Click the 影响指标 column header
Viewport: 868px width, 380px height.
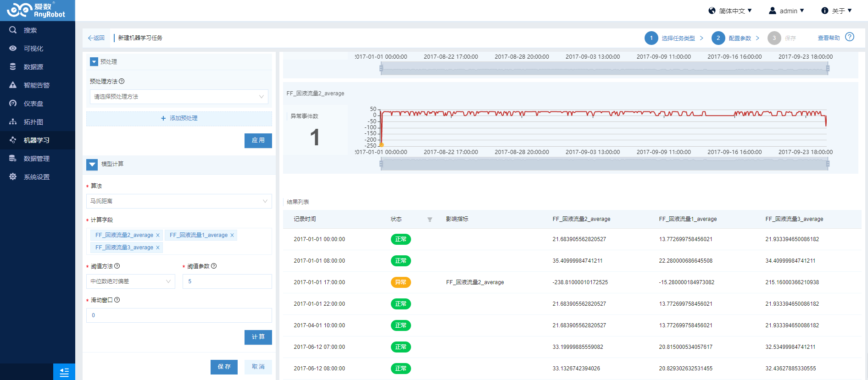click(457, 219)
